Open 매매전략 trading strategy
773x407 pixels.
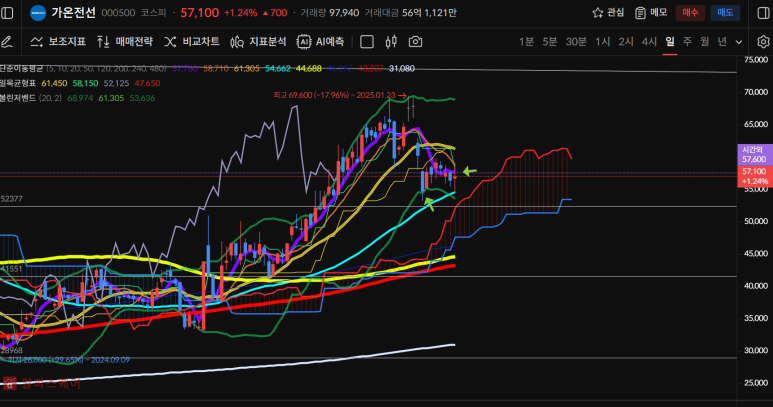(x=125, y=42)
